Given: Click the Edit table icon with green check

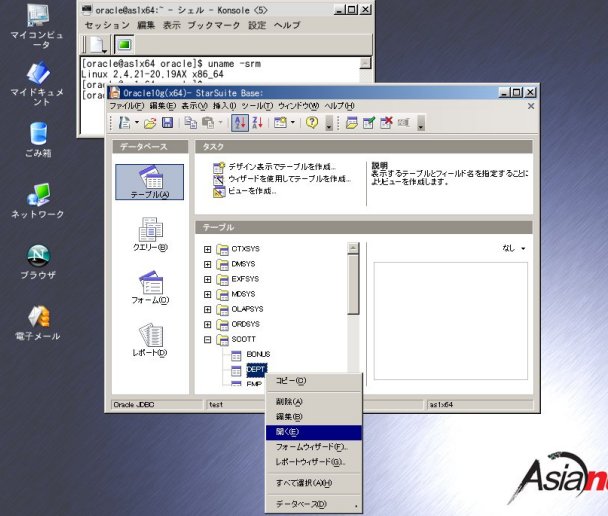Looking at the screenshot, I should pos(369,123).
